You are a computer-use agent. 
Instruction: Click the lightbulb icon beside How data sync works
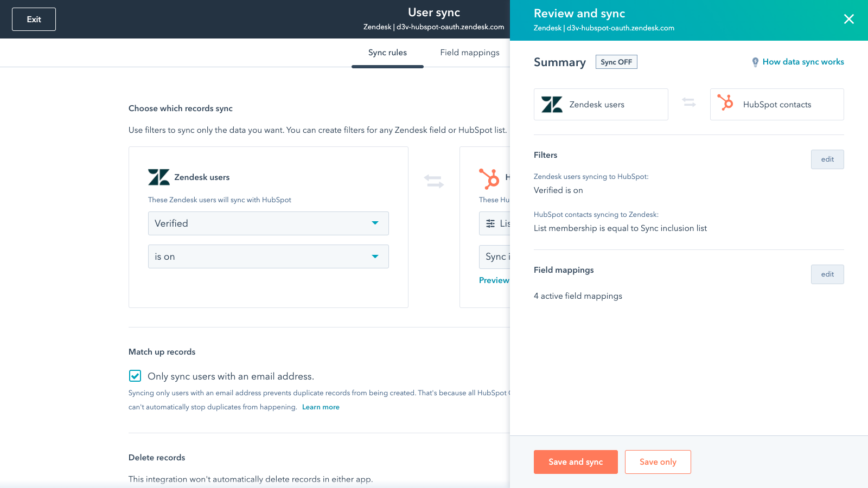(x=756, y=62)
